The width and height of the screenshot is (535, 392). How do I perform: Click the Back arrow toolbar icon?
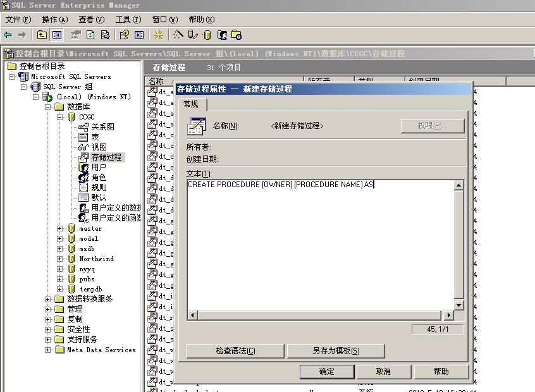(8, 35)
